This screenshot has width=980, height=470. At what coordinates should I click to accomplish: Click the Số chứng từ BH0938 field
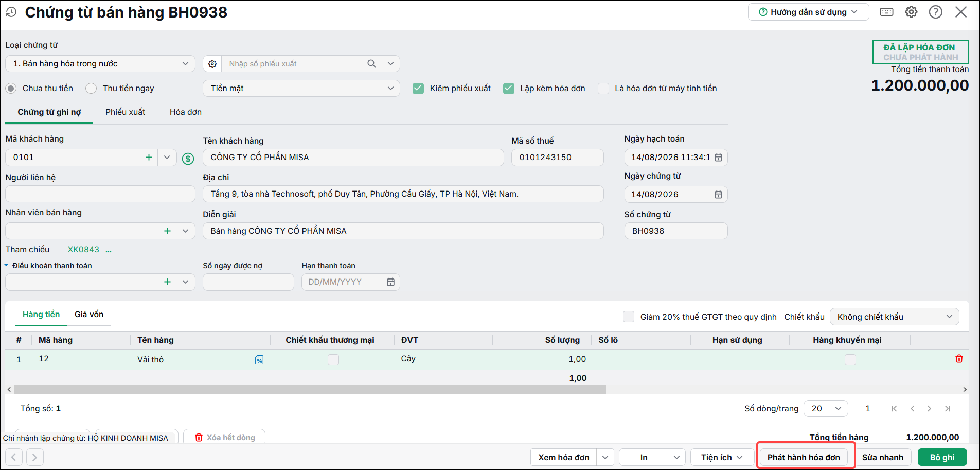pyautogui.click(x=676, y=231)
